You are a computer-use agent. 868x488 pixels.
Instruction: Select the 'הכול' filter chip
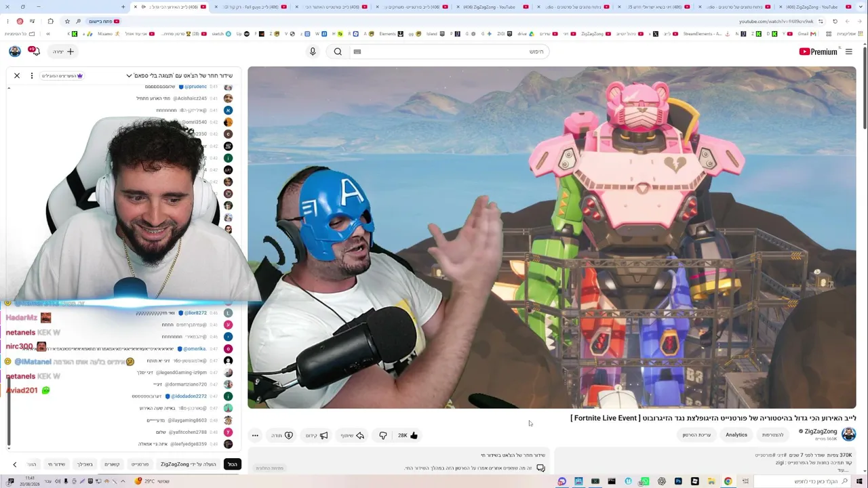pyautogui.click(x=233, y=464)
